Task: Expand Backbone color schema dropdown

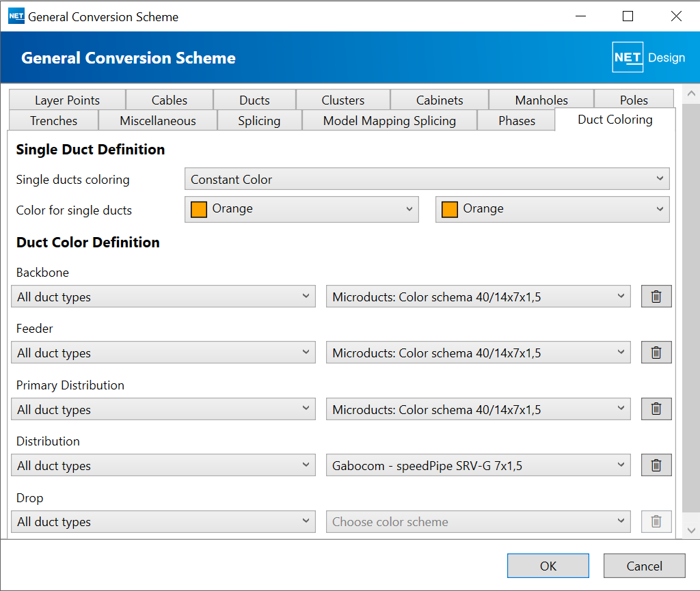Action: click(x=478, y=297)
